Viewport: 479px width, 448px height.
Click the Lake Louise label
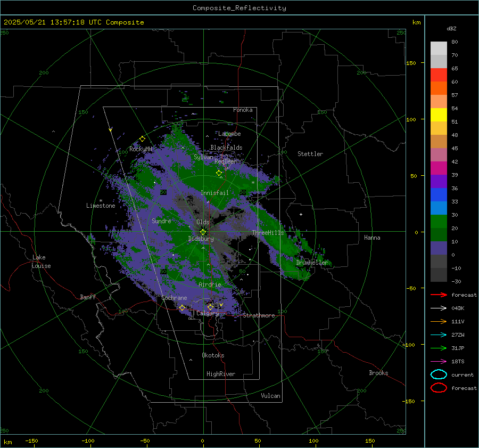tap(41, 262)
